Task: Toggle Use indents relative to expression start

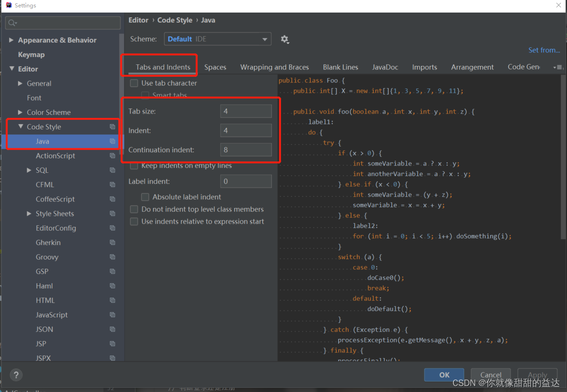Action: [x=134, y=221]
